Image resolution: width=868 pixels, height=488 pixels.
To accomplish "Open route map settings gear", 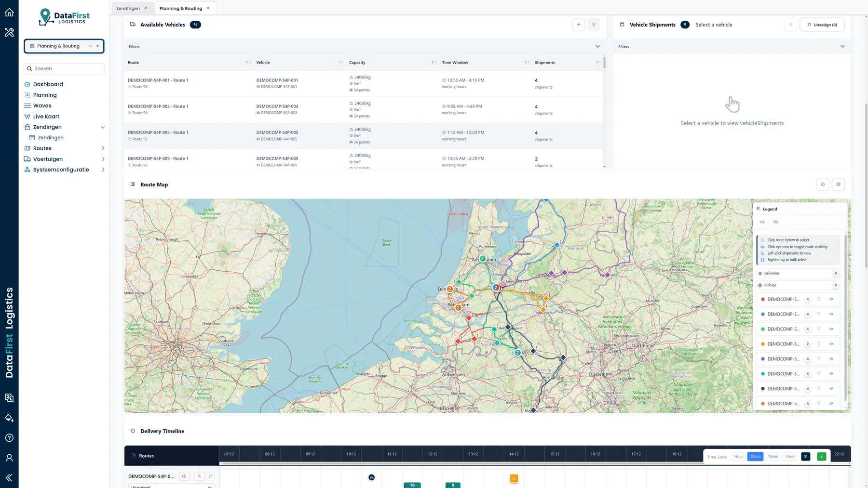I will pyautogui.click(x=838, y=185).
